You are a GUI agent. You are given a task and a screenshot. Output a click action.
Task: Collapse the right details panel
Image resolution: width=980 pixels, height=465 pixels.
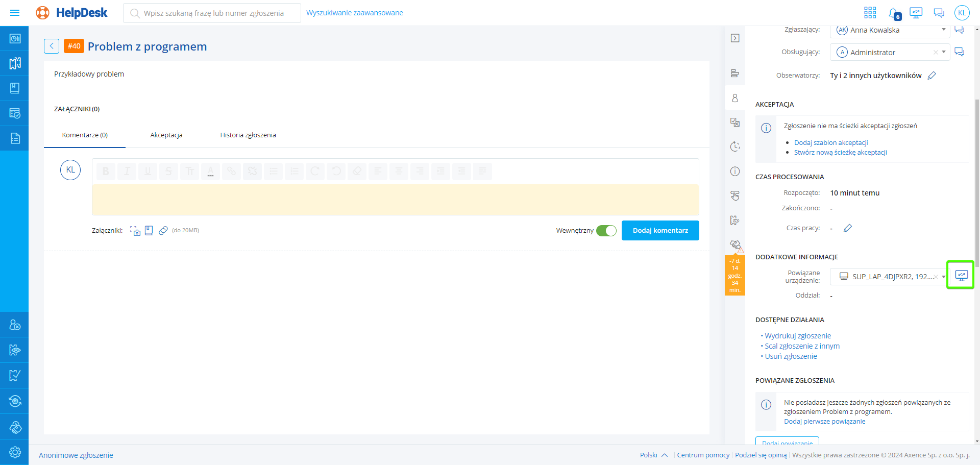pos(735,38)
